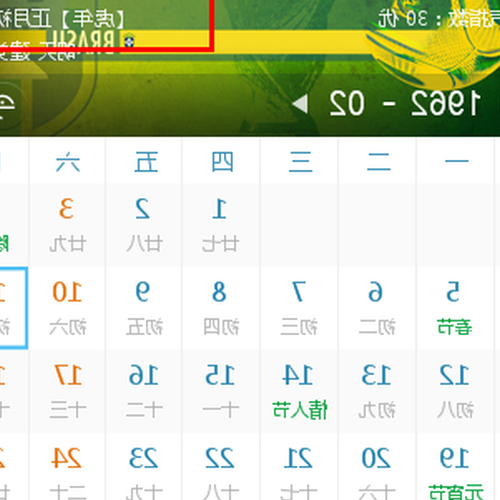Select date 20 in the calendar
This screenshot has width=500, height=500.
pos(377,467)
